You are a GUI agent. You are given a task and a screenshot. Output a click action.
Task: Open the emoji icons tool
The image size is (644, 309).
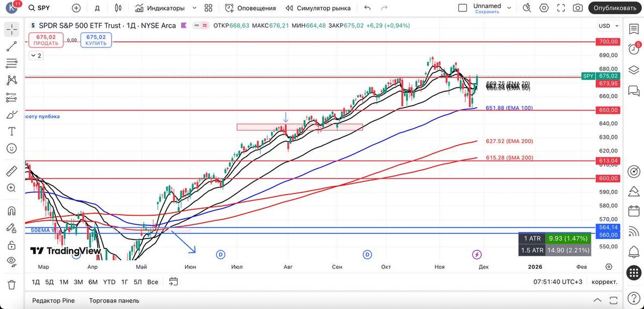(11, 148)
